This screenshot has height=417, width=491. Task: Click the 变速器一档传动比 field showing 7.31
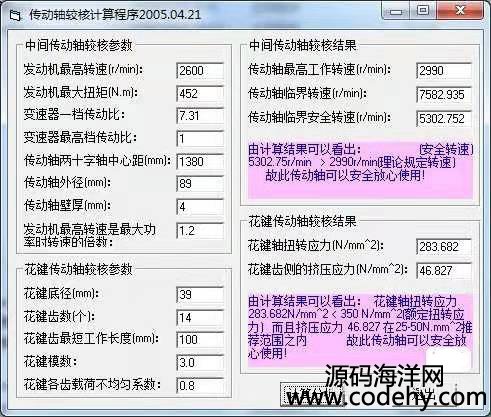pyautogui.click(x=200, y=116)
